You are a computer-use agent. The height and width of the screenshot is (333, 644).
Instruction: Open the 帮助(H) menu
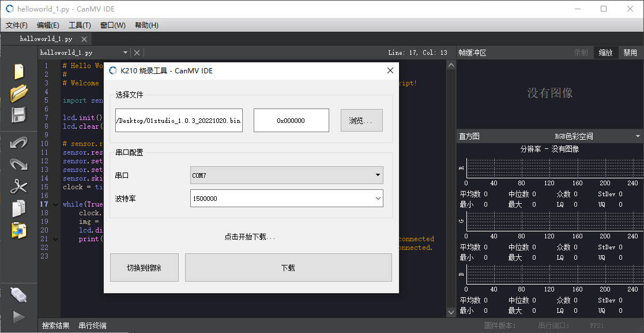[x=146, y=25]
